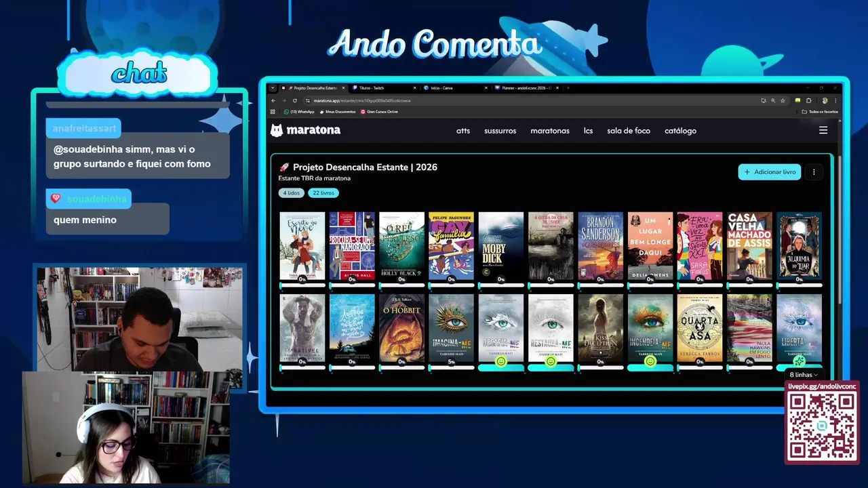
Task: Go back in the browser
Action: point(273,100)
